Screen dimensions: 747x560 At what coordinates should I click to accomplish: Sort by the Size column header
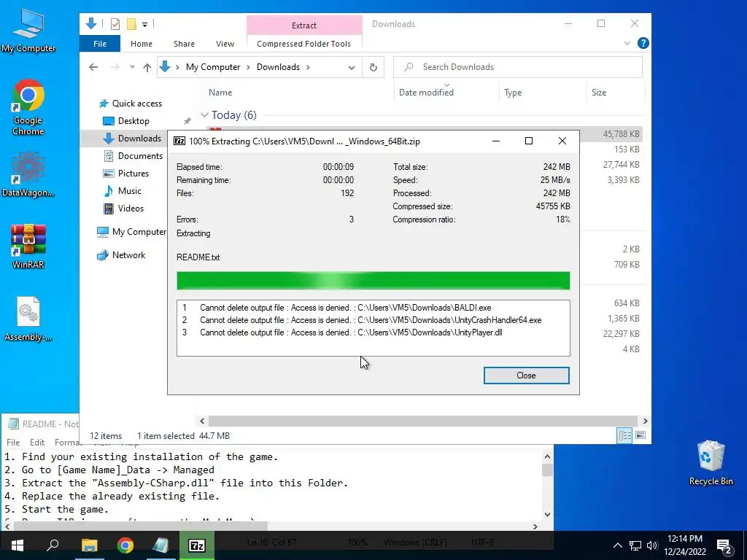click(x=599, y=93)
